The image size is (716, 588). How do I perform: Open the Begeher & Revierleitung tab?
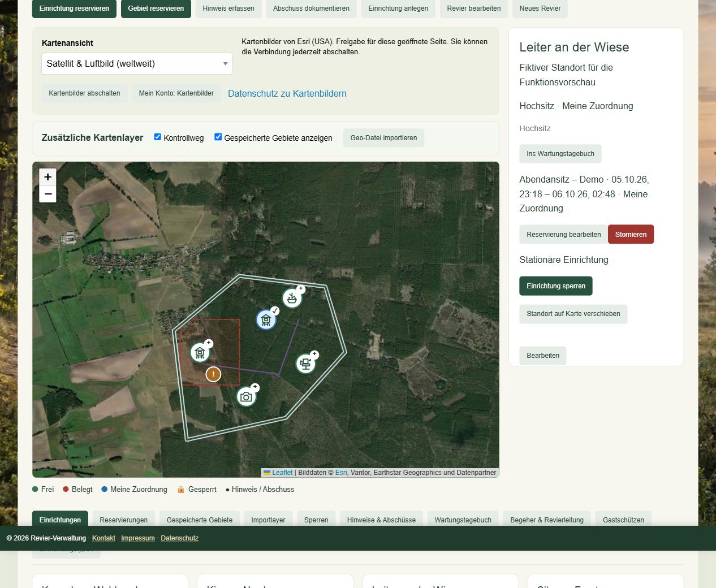(547, 520)
